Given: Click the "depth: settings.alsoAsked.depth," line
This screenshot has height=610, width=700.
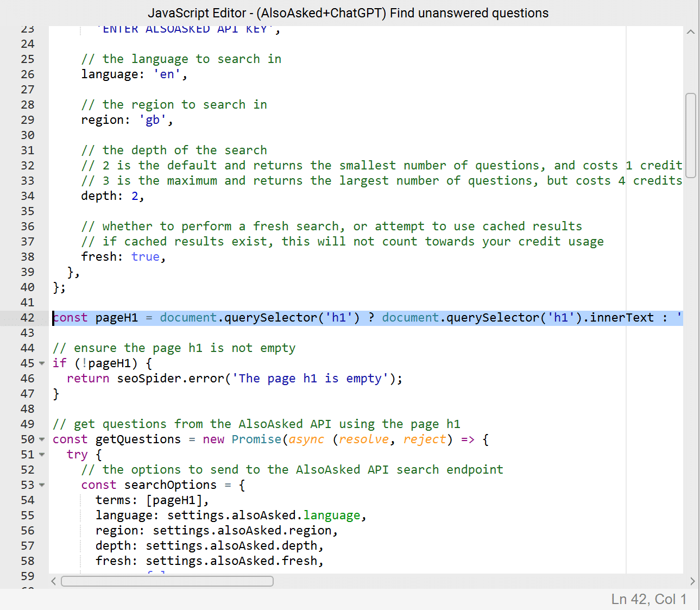Looking at the screenshot, I should coord(210,546).
